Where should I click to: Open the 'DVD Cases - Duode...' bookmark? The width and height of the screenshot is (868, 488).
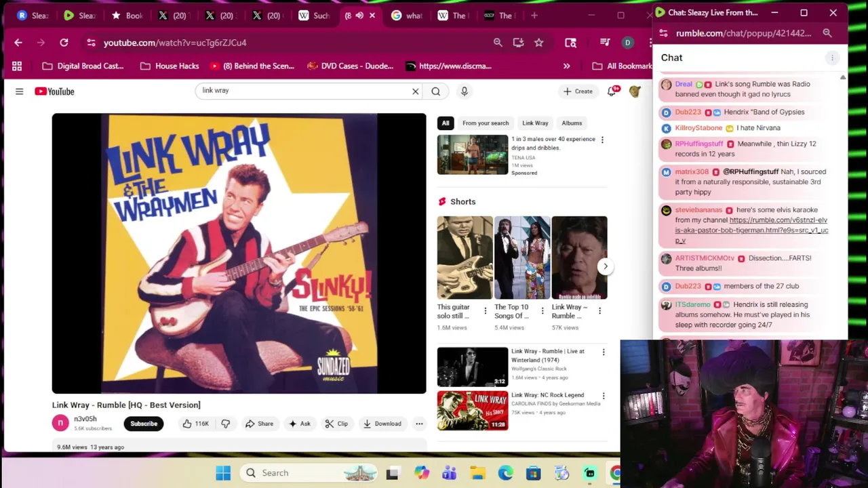point(351,66)
